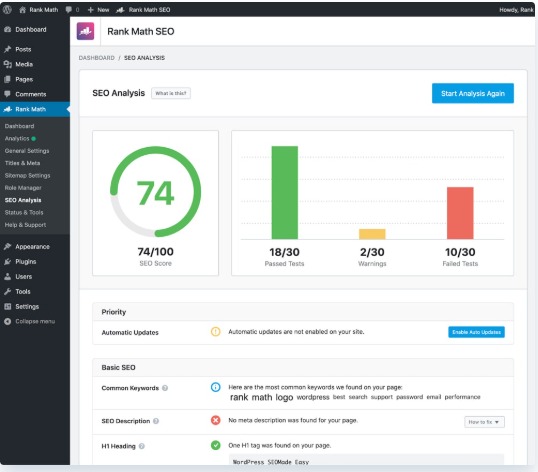Click the Users icon in sidebar
Image resolution: width=538 pixels, height=472 pixels.
(8, 276)
